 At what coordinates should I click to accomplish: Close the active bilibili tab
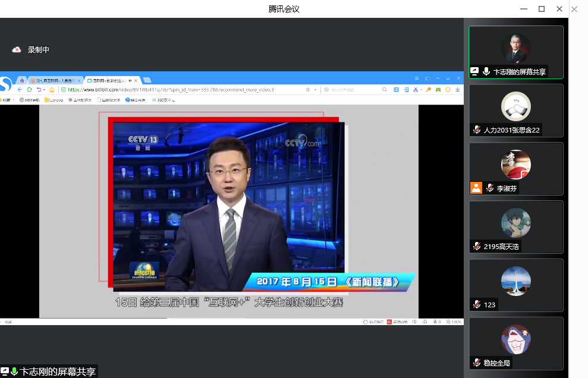pos(136,80)
